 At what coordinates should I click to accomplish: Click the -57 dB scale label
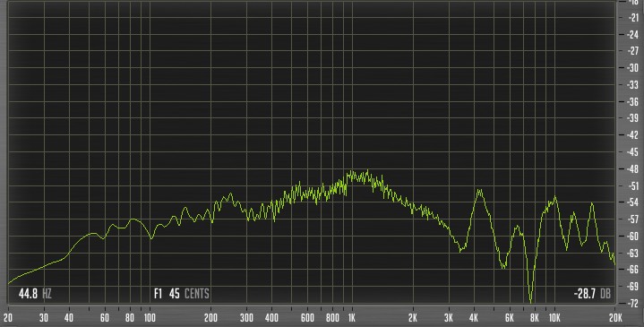tap(633, 219)
